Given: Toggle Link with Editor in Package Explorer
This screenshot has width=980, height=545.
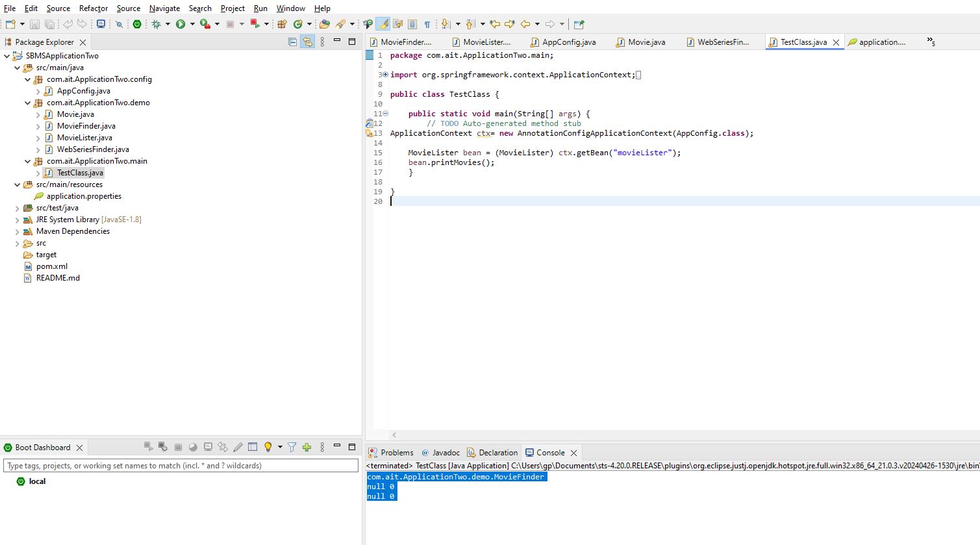Looking at the screenshot, I should click(x=307, y=42).
